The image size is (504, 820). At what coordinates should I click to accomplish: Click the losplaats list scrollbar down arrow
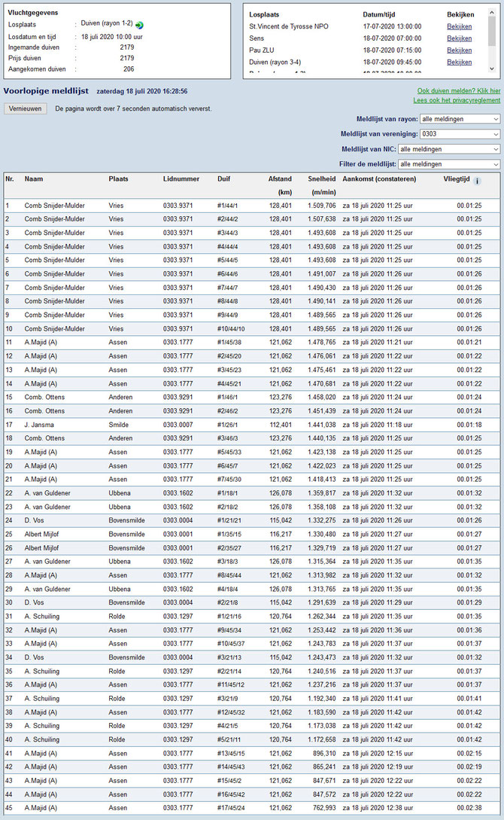point(491,69)
